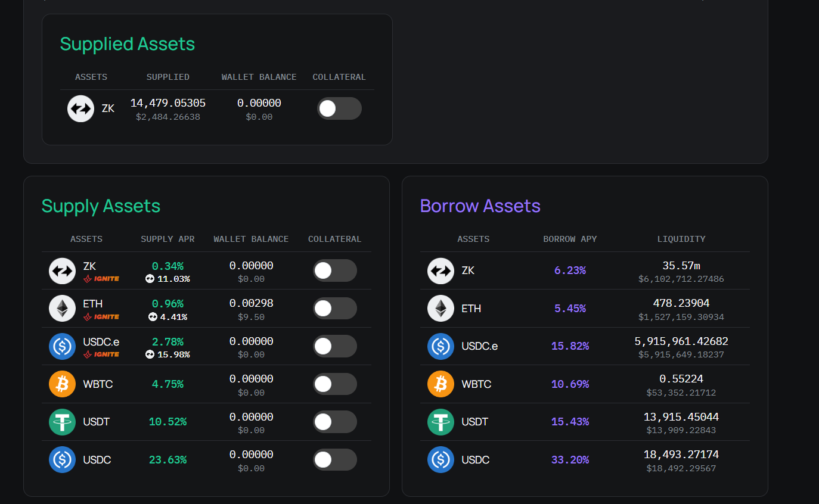Viewport: 819px width, 504px height.
Task: Click ETH liquidity value $1,527,159.30934
Action: [681, 317]
